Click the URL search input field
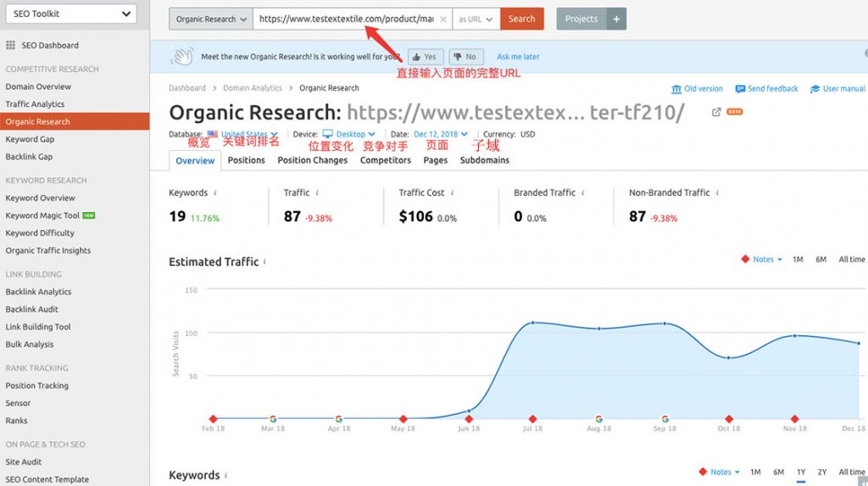The height and width of the screenshot is (486, 868). point(346,19)
